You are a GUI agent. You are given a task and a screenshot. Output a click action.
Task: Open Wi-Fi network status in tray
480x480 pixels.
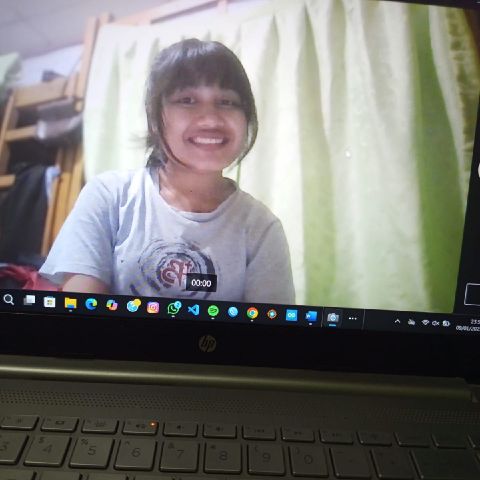tap(425, 322)
